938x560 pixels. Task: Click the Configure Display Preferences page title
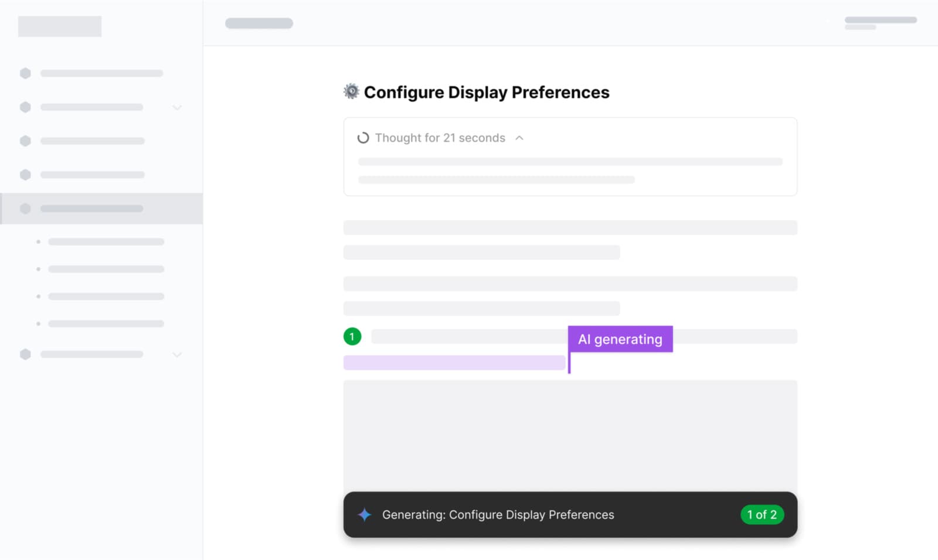[x=487, y=92]
